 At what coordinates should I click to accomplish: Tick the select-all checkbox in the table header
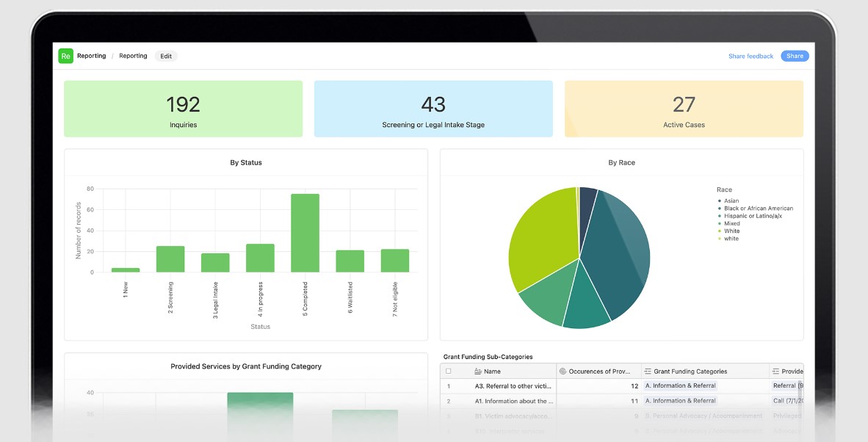tap(449, 372)
